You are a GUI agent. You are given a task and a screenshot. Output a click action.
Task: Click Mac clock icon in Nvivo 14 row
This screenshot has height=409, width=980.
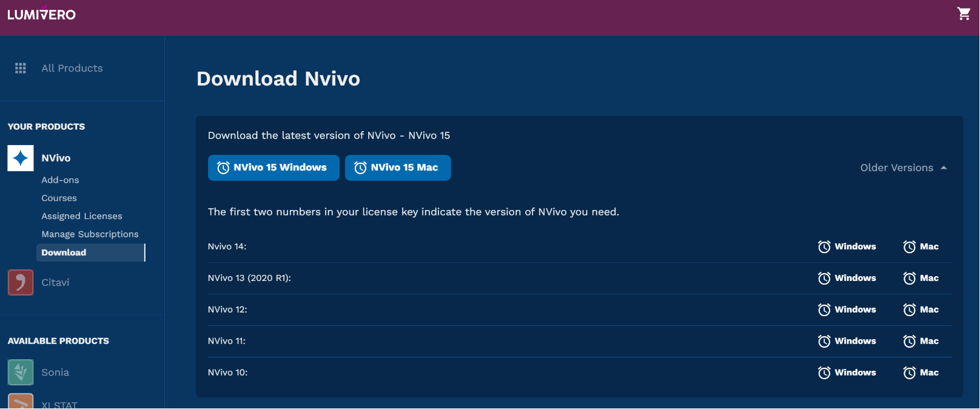[x=910, y=247]
